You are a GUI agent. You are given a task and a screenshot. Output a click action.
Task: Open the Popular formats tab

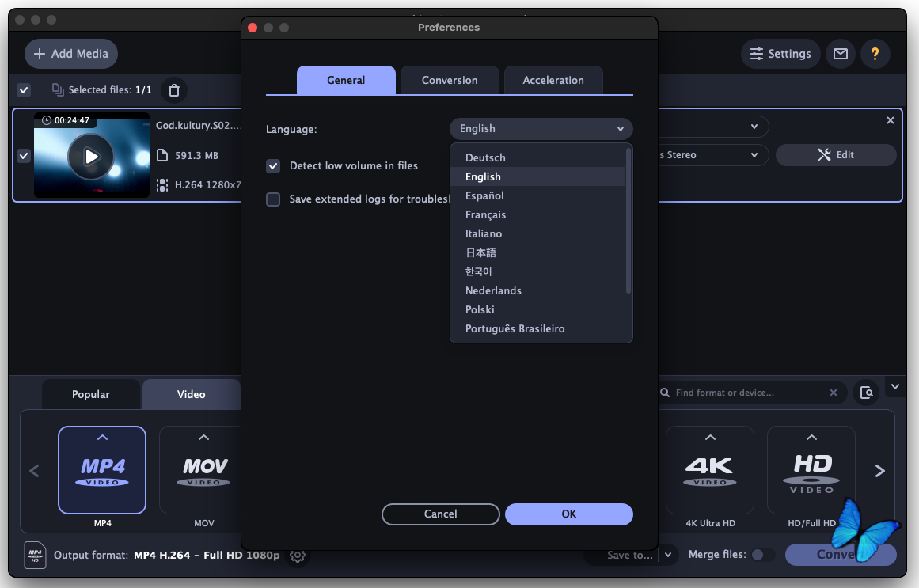(91, 395)
